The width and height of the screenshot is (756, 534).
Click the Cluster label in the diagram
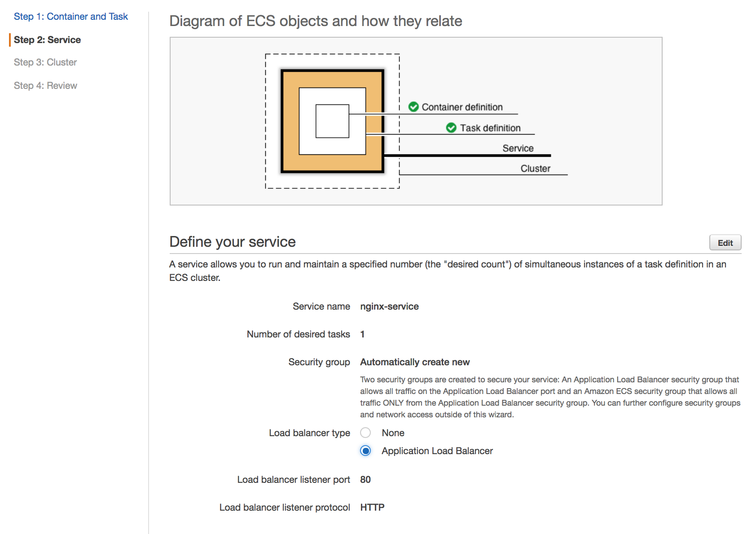[x=535, y=169]
